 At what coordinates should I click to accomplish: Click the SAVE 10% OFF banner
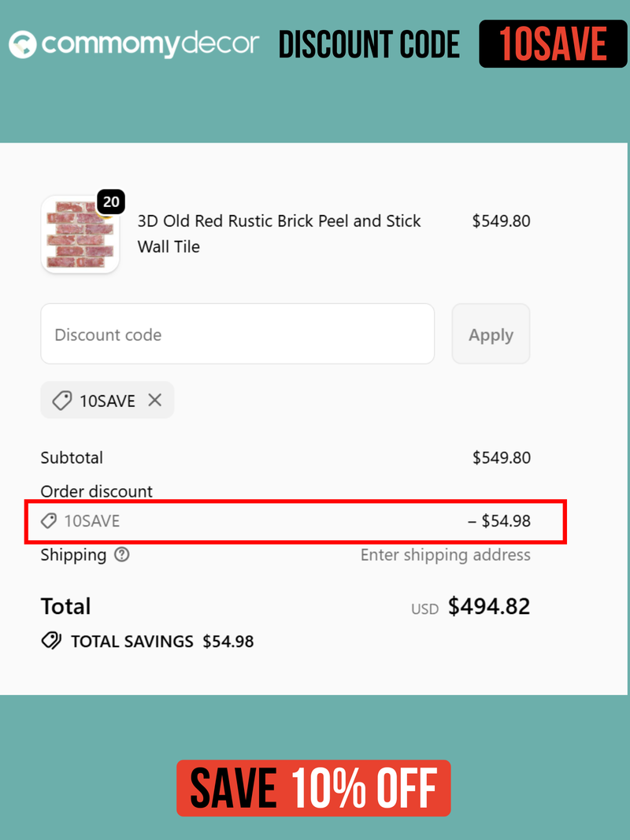click(313, 788)
